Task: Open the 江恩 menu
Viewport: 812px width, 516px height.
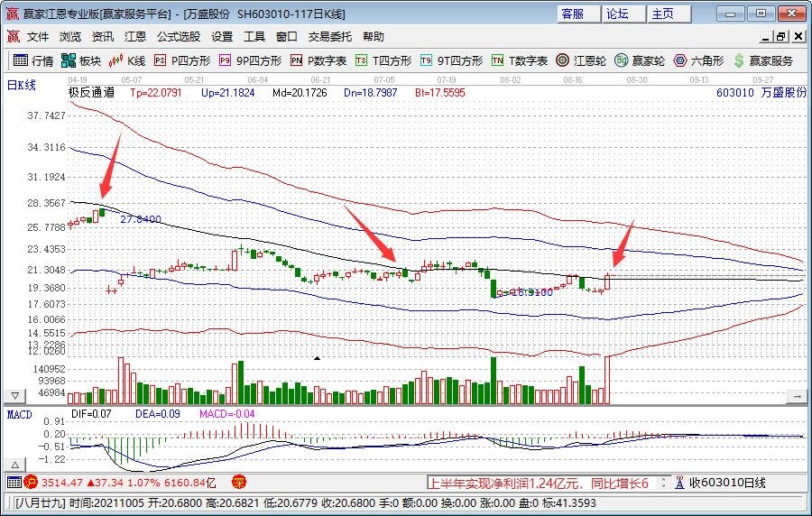Action: (135, 37)
